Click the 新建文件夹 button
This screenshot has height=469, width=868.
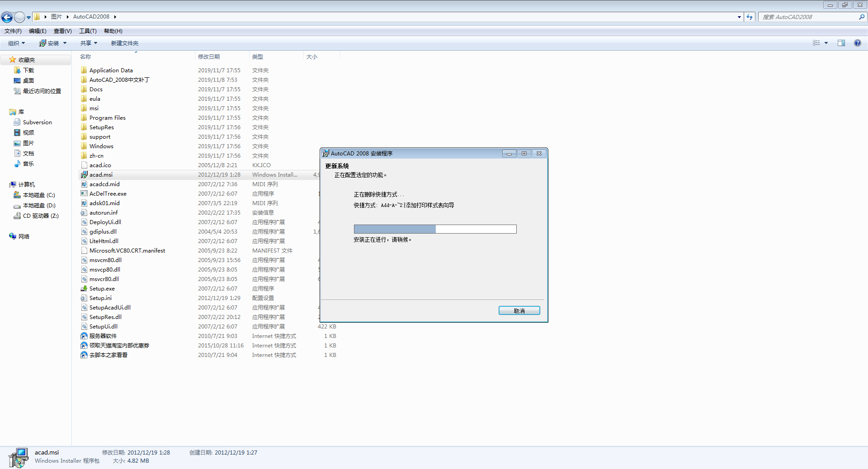click(x=124, y=43)
